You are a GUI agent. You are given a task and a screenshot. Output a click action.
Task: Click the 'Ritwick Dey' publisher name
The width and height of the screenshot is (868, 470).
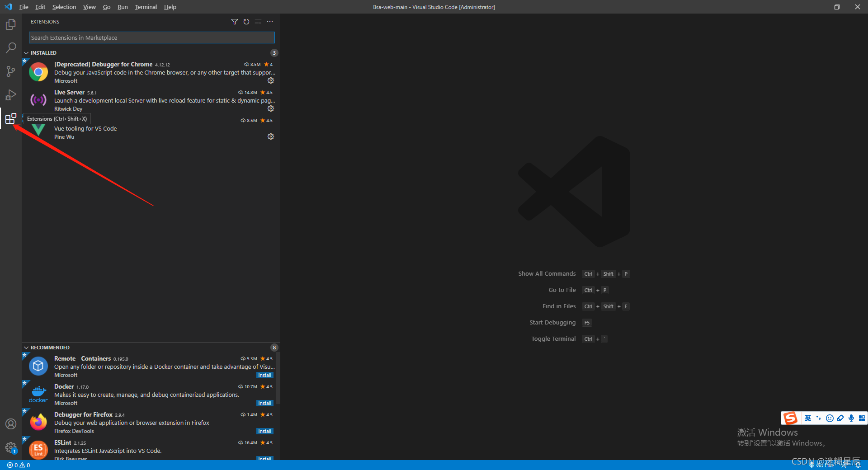pos(68,109)
